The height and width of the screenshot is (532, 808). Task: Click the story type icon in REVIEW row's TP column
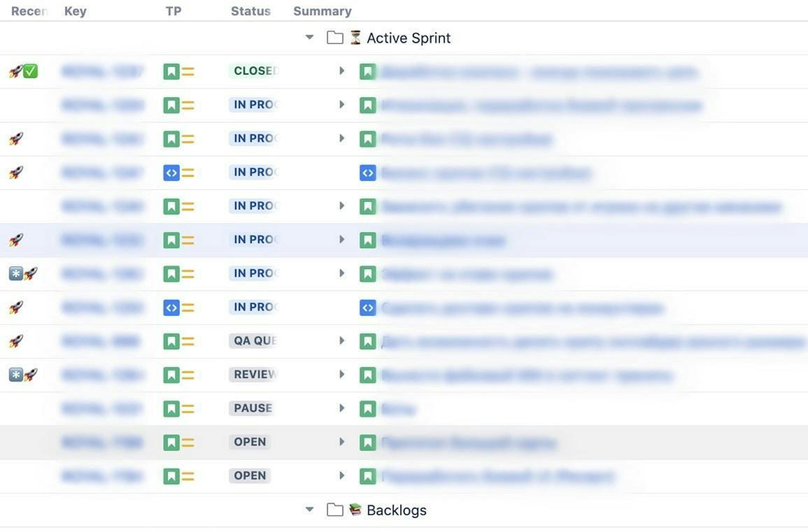pyautogui.click(x=171, y=375)
